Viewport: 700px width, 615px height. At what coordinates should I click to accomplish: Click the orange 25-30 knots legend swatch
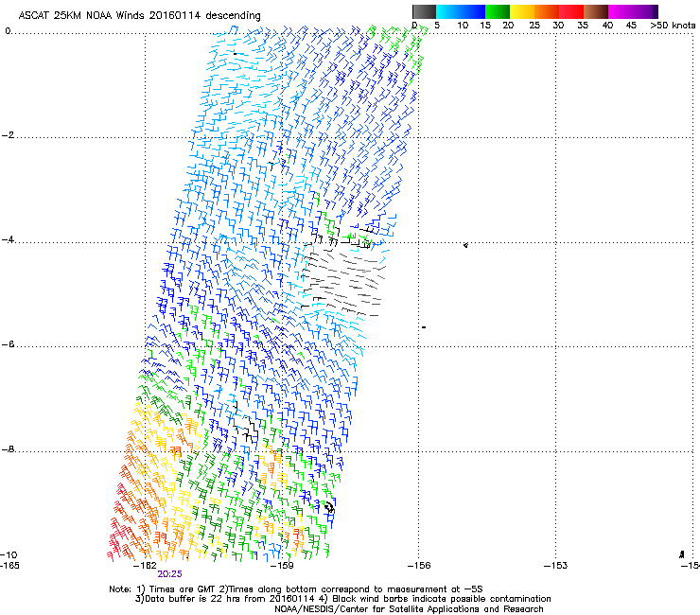point(547,11)
